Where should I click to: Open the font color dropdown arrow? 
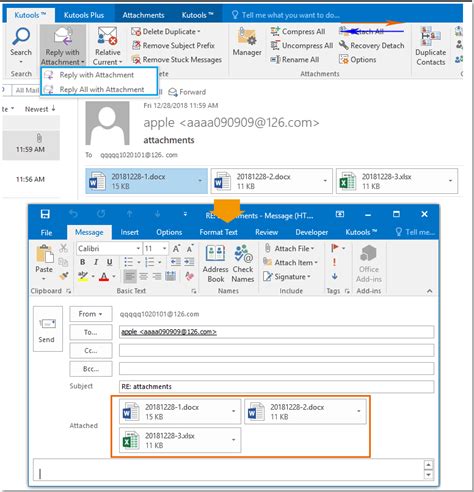114,276
